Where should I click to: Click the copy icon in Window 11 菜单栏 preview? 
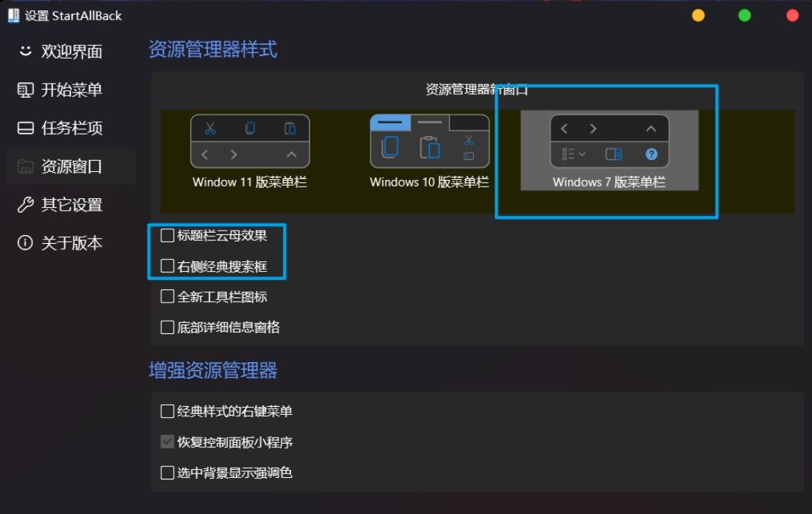click(251, 128)
